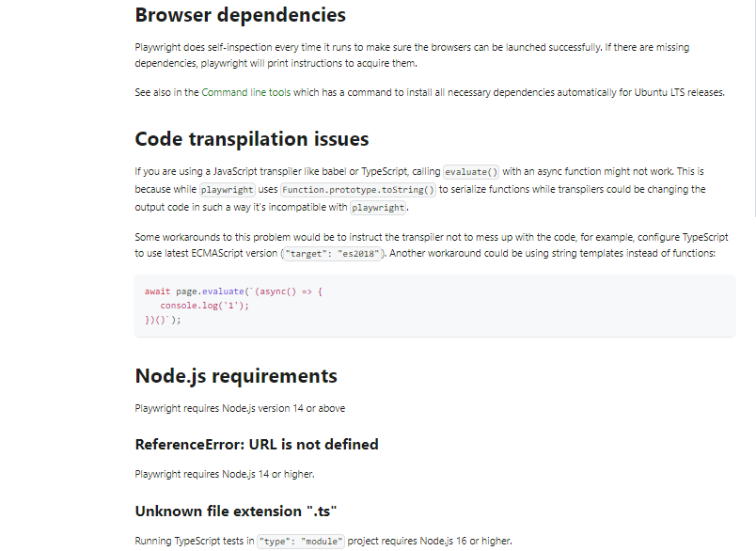The width and height of the screenshot is (756, 551).
Task: Click the playwright code after "because while"
Action: tap(228, 190)
